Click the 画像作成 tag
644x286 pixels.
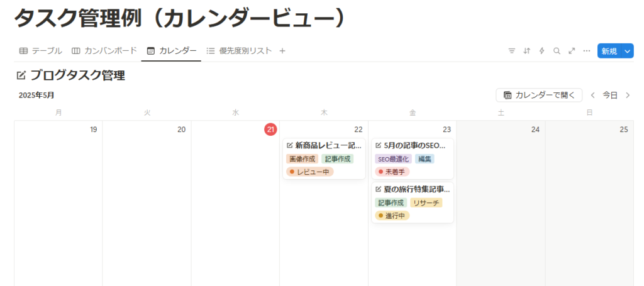point(303,159)
